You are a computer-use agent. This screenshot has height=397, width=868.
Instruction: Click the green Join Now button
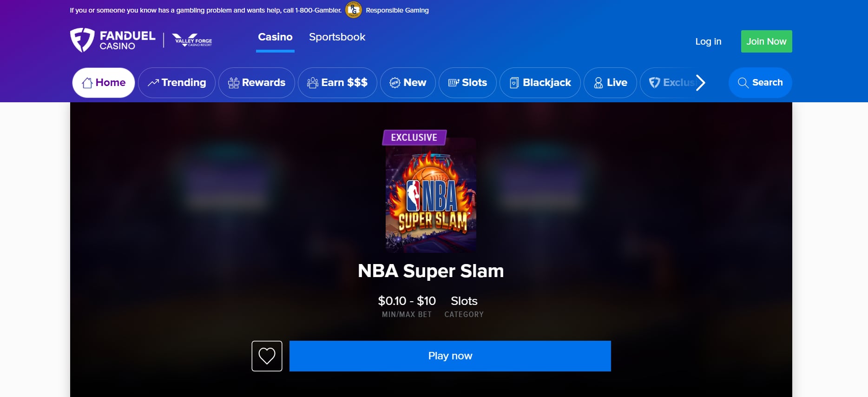point(767,41)
